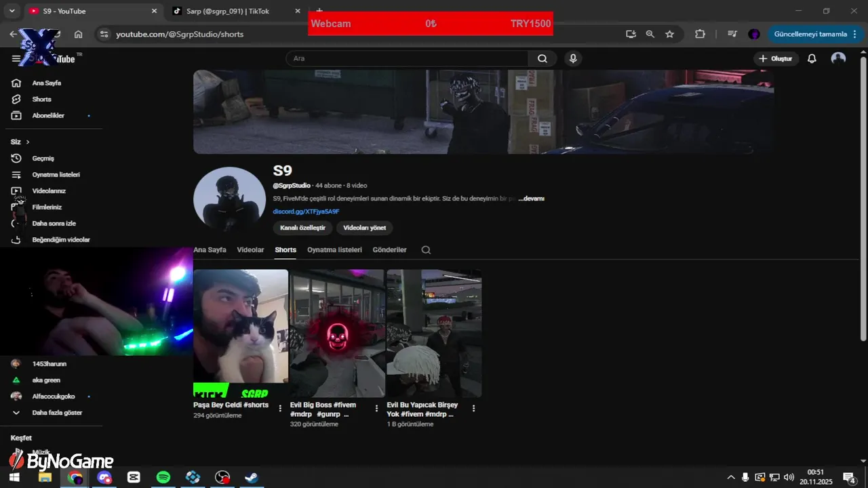Viewport: 868px width, 488px height.
Task: Click the address bar URL
Action: [x=180, y=34]
